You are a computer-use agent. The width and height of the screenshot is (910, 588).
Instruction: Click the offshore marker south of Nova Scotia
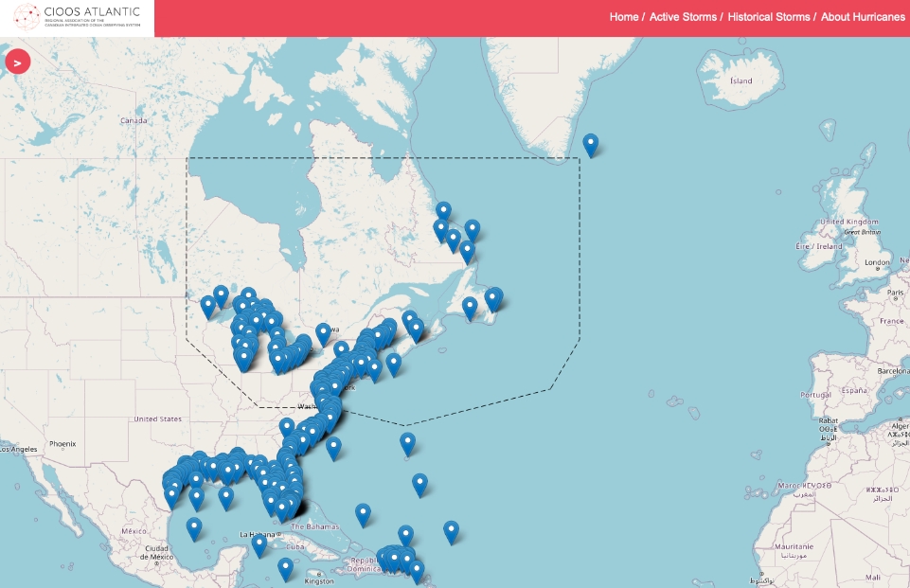(x=393, y=364)
